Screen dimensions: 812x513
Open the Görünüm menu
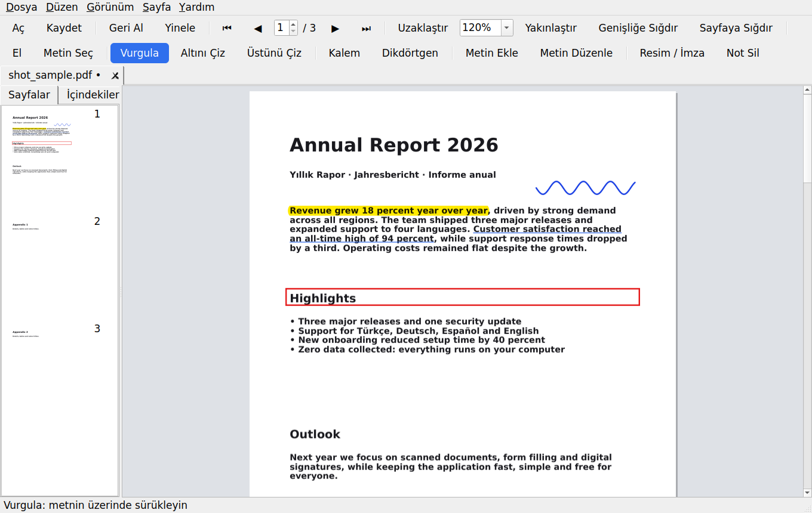point(110,7)
